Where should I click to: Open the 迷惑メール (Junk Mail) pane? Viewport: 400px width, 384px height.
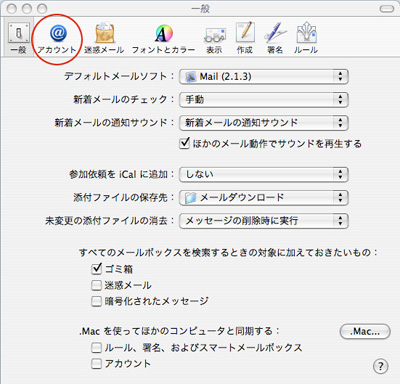(104, 39)
